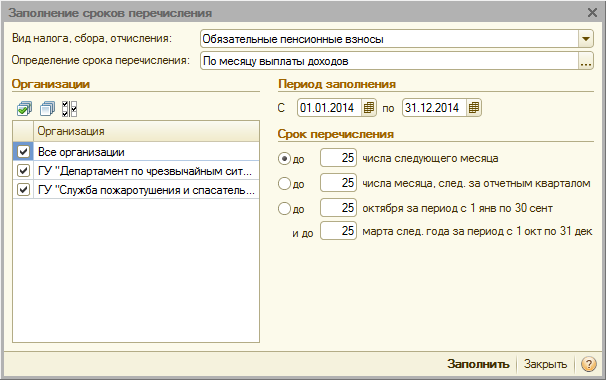Click the 'Заполнить' button

[478, 364]
